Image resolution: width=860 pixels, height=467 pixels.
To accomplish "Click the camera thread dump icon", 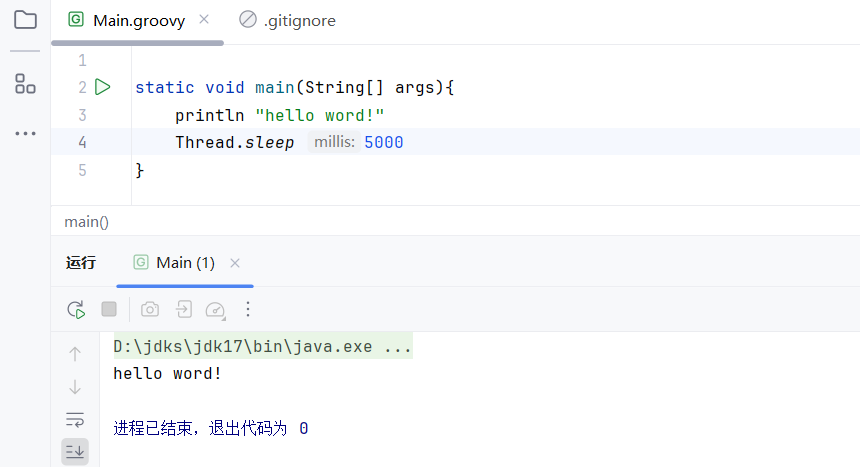I will (x=150, y=309).
